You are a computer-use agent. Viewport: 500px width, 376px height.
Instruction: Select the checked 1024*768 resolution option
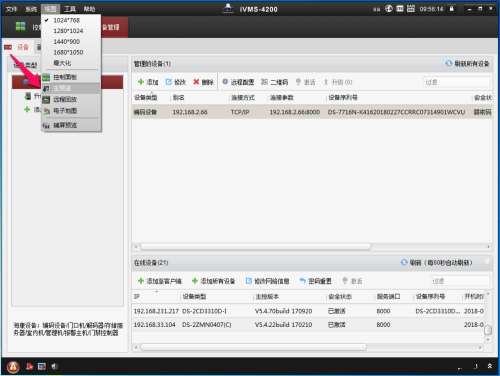coord(67,20)
